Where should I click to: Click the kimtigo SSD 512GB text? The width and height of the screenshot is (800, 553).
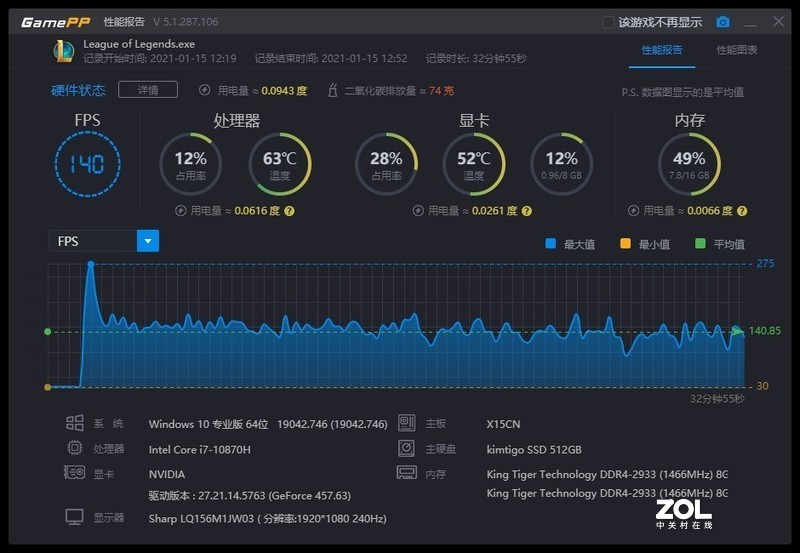pos(534,449)
